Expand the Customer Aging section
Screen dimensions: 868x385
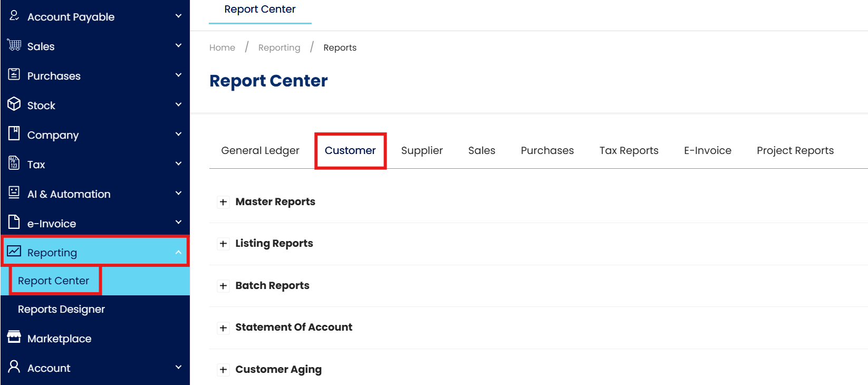224,370
